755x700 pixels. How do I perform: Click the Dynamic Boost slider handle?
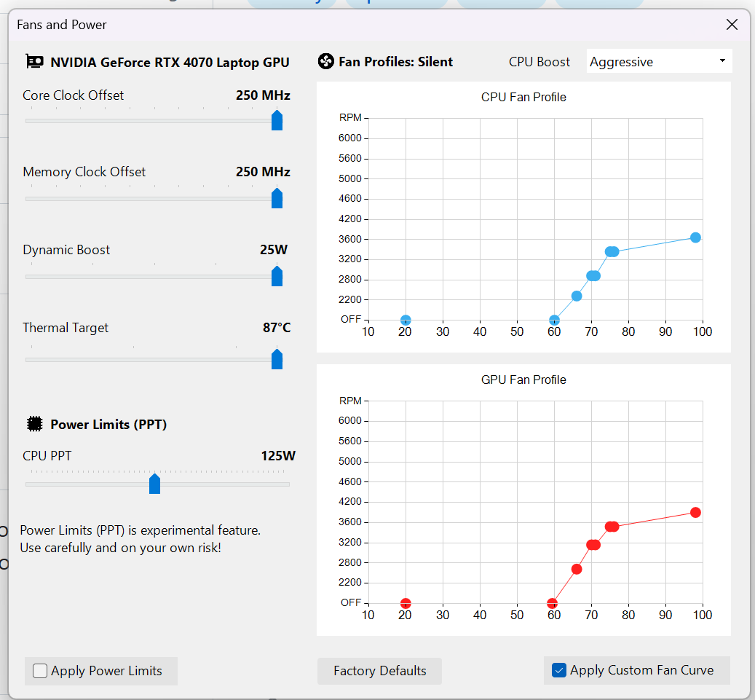coord(277,276)
